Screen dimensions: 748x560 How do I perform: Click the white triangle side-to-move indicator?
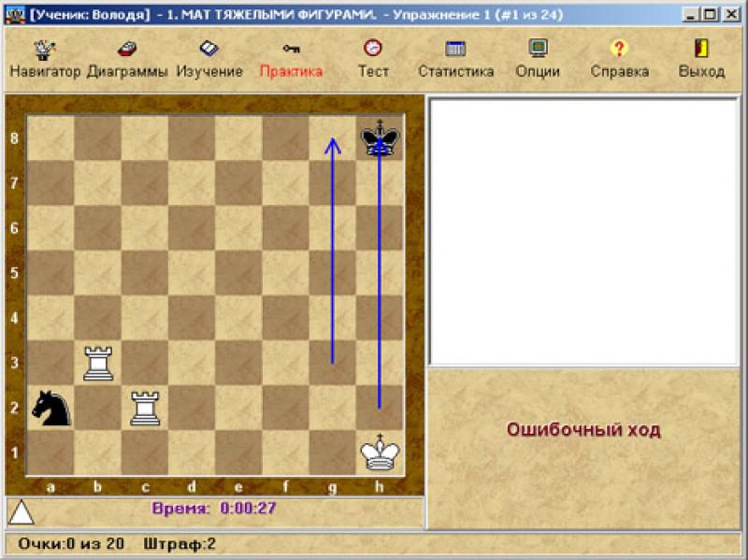click(20, 511)
